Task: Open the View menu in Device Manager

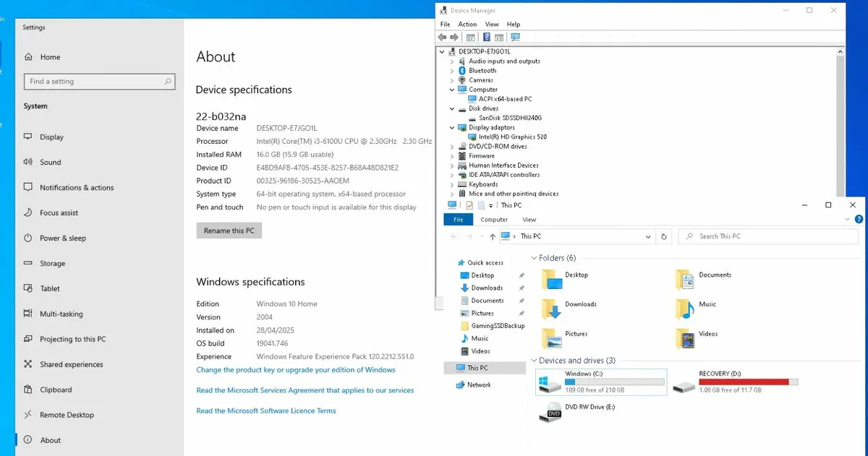Action: point(492,25)
